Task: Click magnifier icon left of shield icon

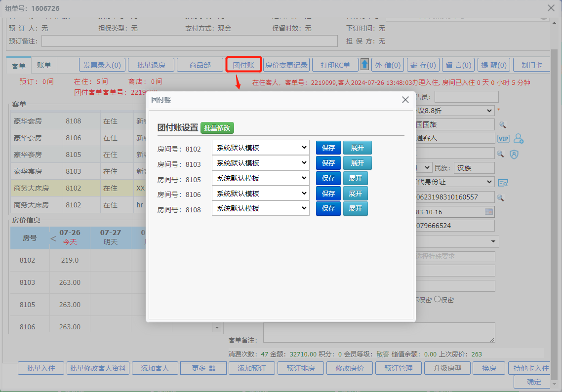Action: click(x=500, y=154)
